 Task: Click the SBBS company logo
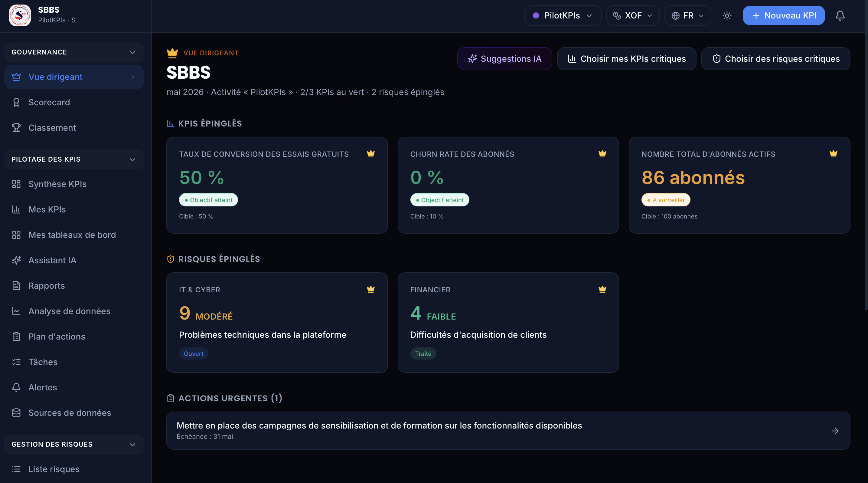pyautogui.click(x=20, y=15)
